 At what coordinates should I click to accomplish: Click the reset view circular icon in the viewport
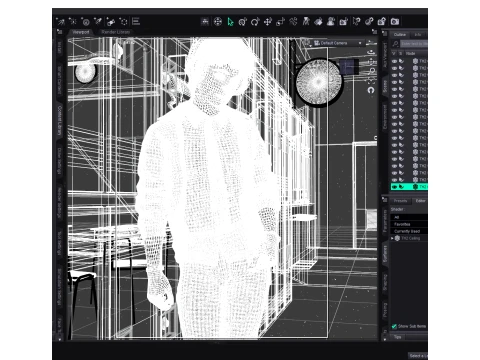click(371, 90)
